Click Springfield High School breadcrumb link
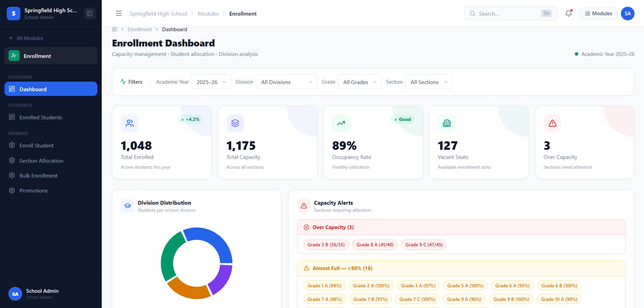 (158, 14)
